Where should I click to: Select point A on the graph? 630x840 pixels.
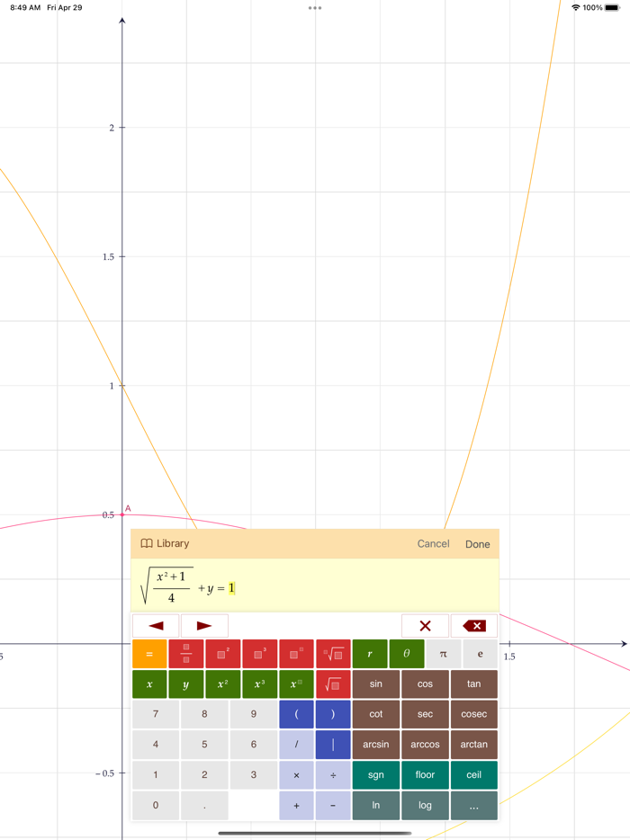(x=122, y=514)
